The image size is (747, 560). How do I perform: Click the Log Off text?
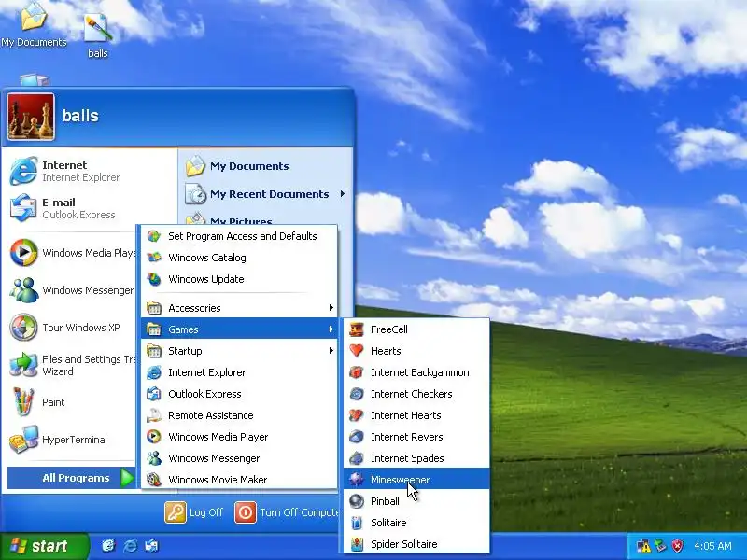coord(206,512)
